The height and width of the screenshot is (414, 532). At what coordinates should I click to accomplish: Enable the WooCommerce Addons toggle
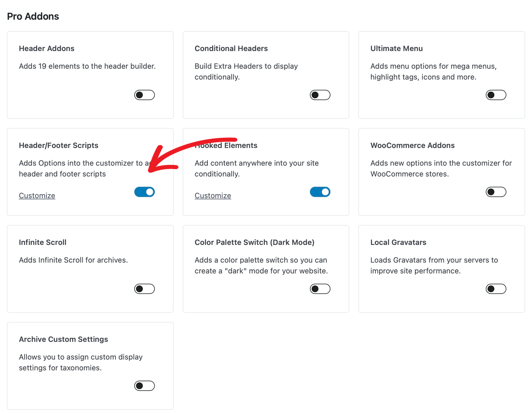point(496,192)
